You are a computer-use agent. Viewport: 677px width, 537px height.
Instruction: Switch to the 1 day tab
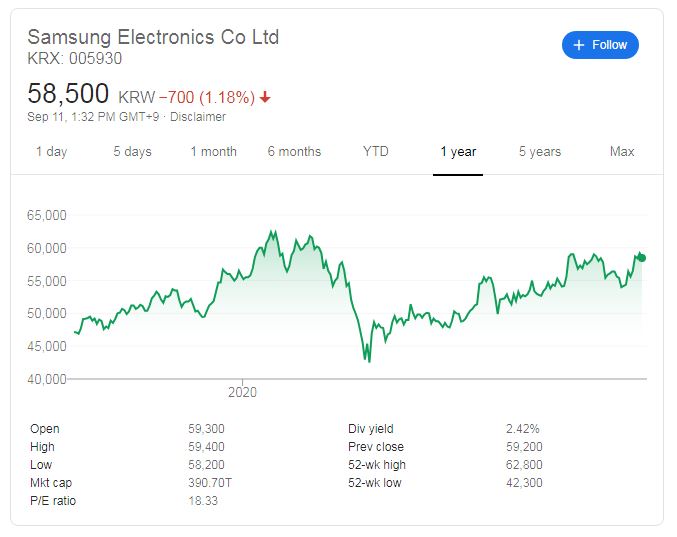click(51, 152)
